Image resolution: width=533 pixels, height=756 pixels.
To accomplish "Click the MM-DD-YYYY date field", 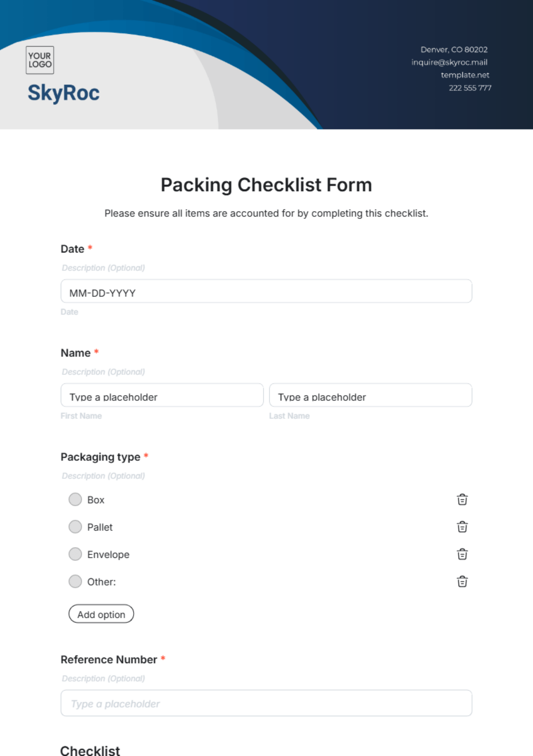I will [x=266, y=292].
